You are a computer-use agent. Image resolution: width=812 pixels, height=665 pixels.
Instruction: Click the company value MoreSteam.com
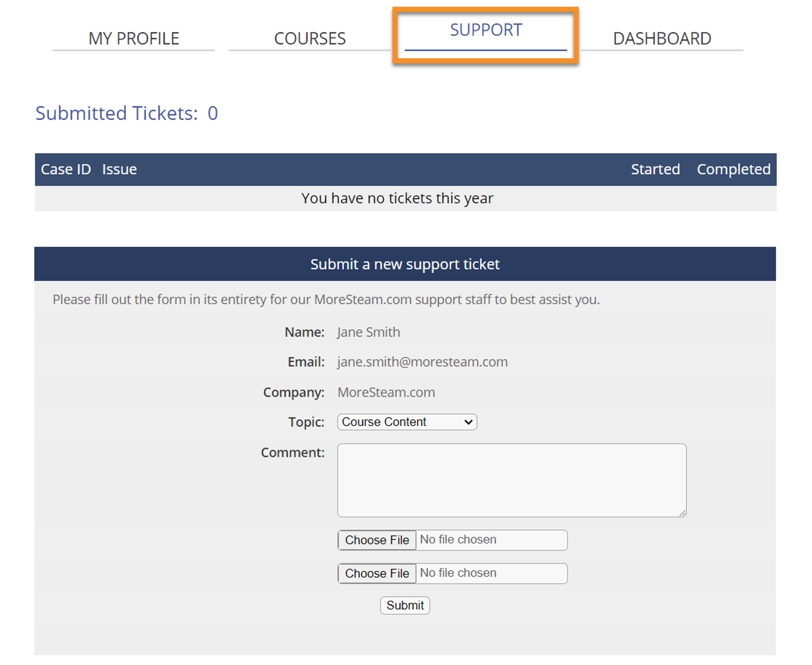coord(387,392)
